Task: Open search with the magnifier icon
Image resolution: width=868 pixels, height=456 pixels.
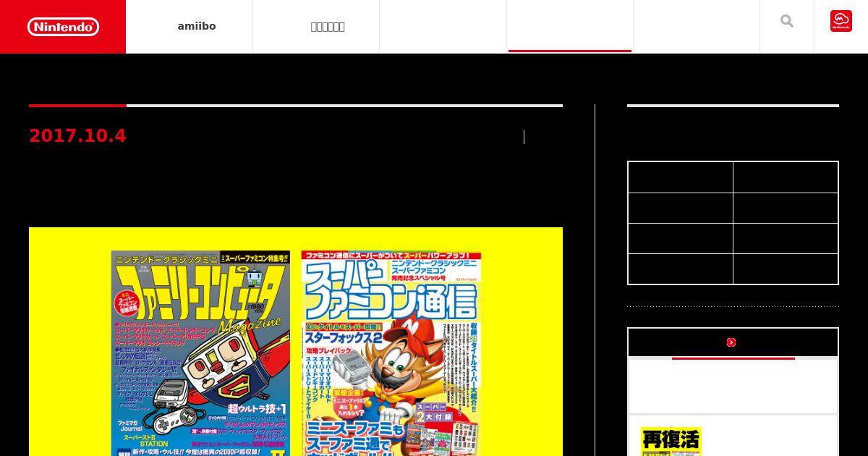Action: pos(787,22)
